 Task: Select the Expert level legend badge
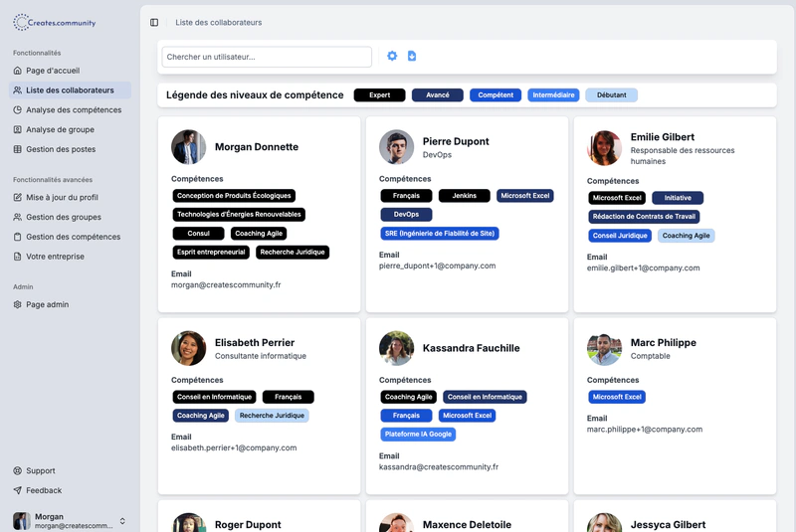379,95
